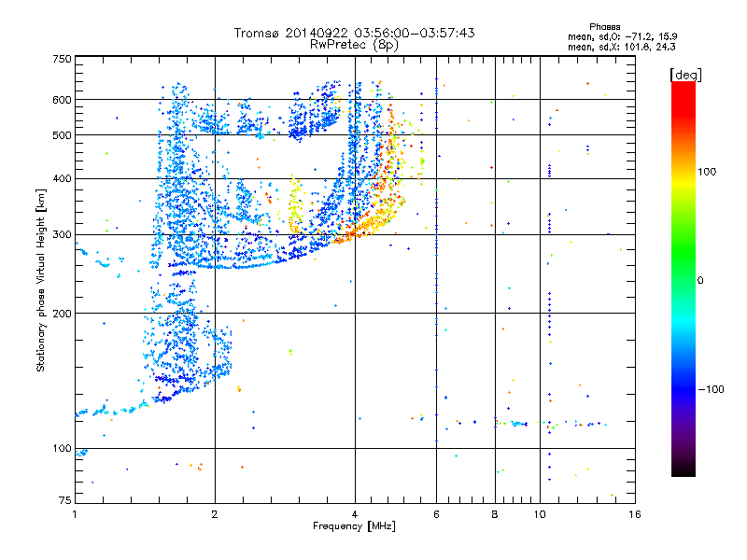Click the y-axis tick label '750'
This screenshot has height=560, width=747.
[x=62, y=59]
